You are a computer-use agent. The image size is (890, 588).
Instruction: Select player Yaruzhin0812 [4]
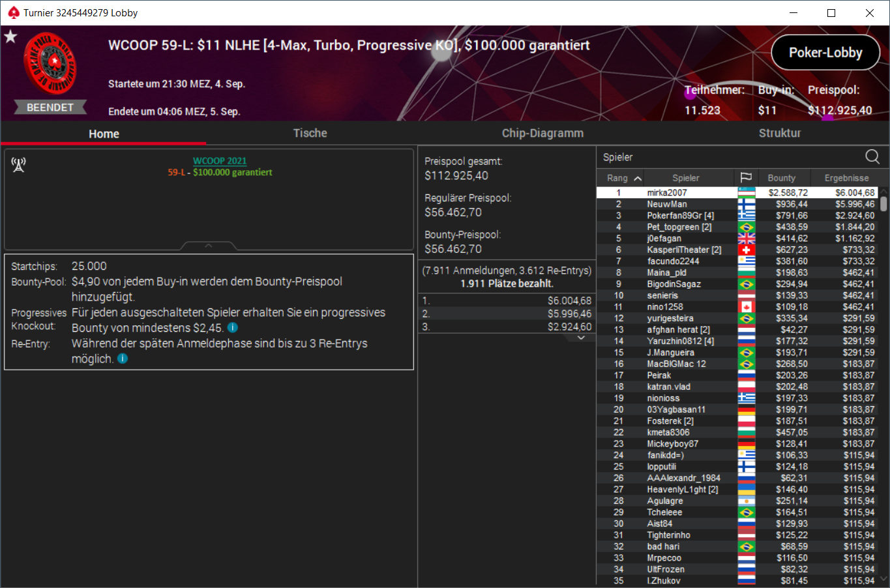click(x=737, y=341)
